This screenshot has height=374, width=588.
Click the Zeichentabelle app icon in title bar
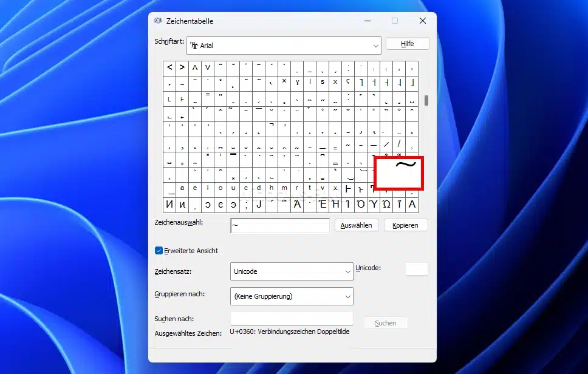point(158,21)
